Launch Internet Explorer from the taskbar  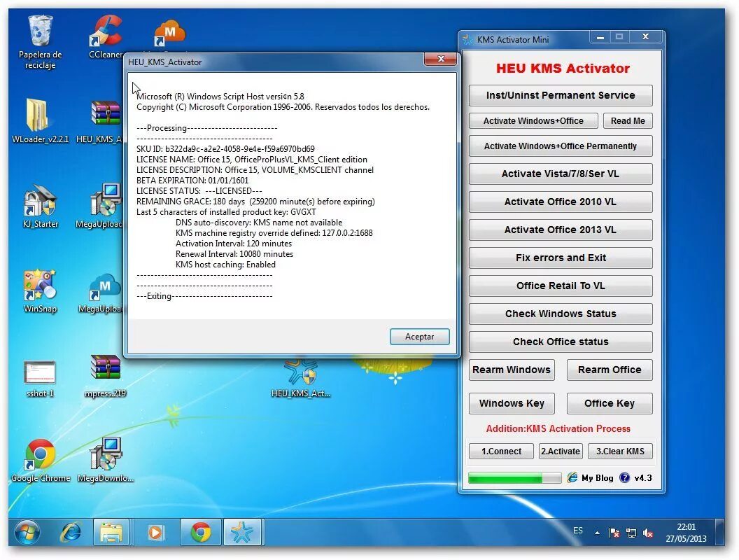click(70, 533)
